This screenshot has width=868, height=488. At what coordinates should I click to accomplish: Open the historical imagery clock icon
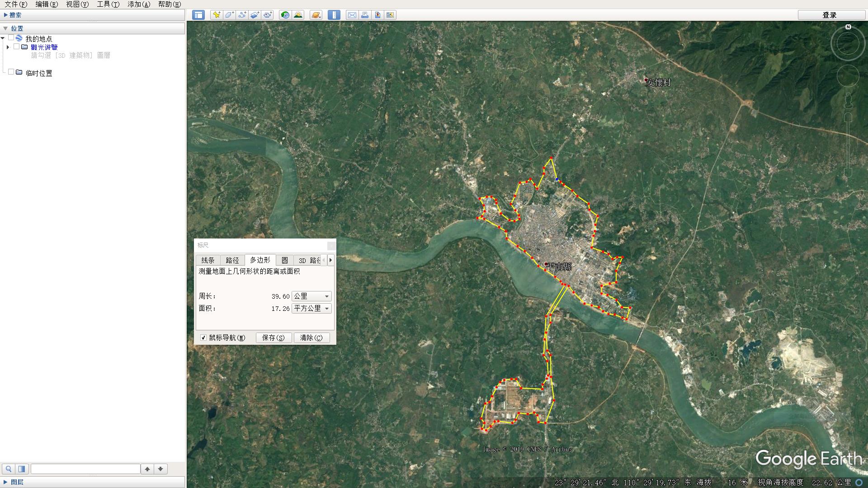[x=285, y=15]
